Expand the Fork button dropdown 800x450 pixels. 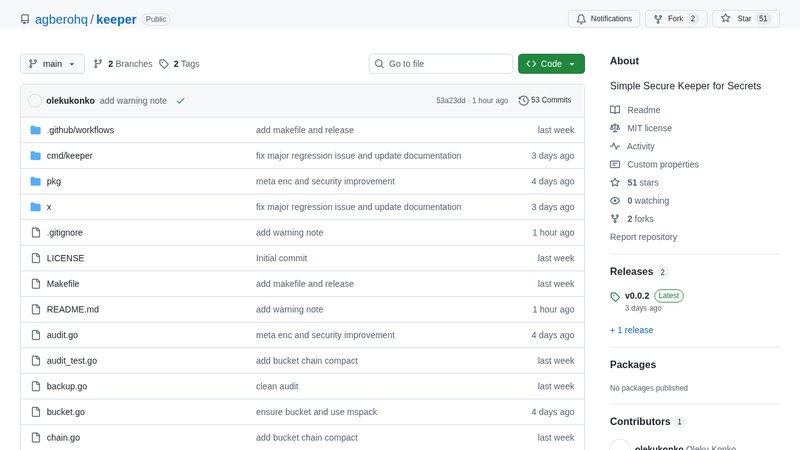676,19
